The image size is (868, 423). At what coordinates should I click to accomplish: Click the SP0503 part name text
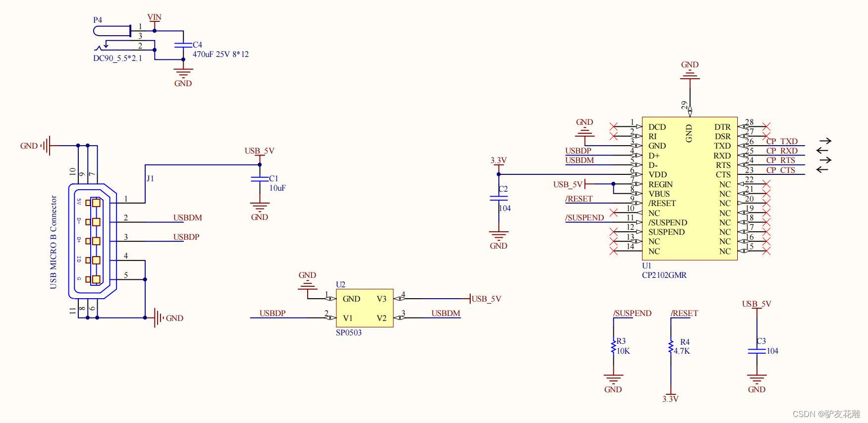[x=349, y=332]
